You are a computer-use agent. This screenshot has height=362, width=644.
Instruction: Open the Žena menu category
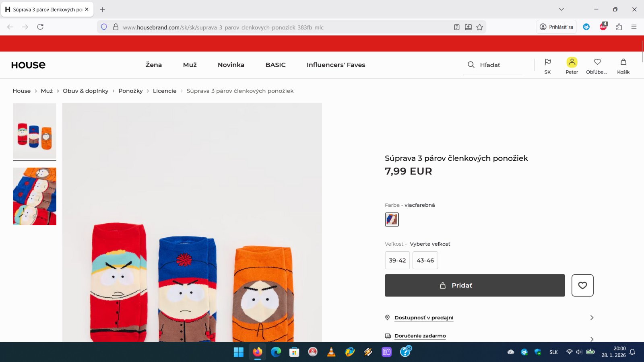click(153, 65)
